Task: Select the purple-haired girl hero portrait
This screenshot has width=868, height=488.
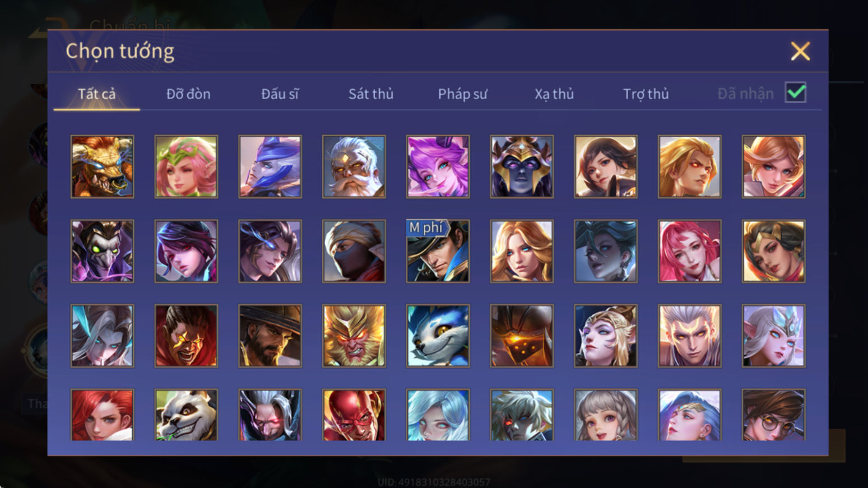Action: [438, 166]
